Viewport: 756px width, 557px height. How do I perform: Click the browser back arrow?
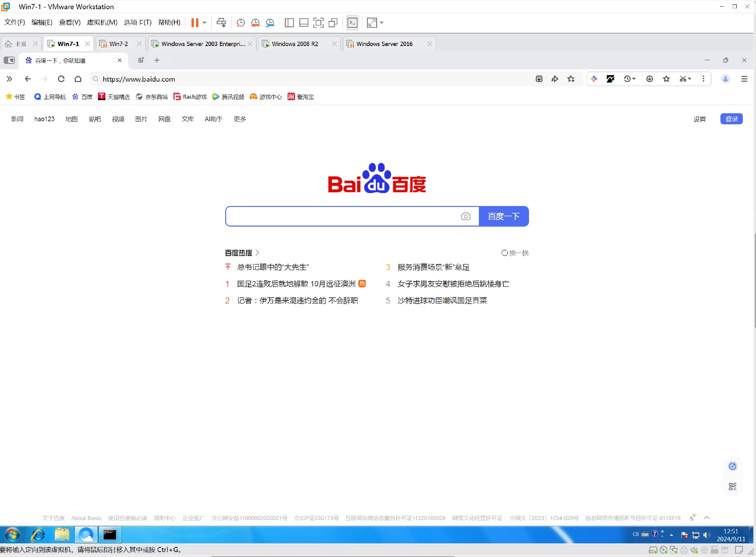tap(28, 79)
